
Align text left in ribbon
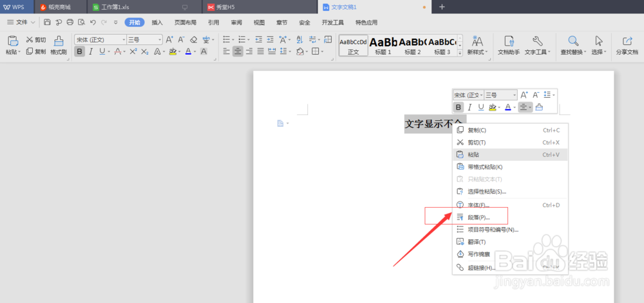[226, 51]
